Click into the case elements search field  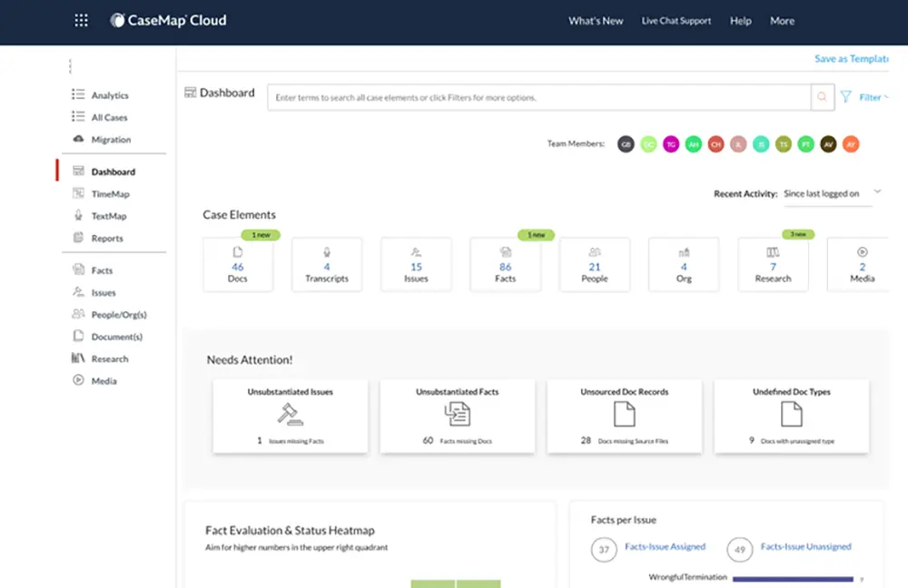[538, 97]
